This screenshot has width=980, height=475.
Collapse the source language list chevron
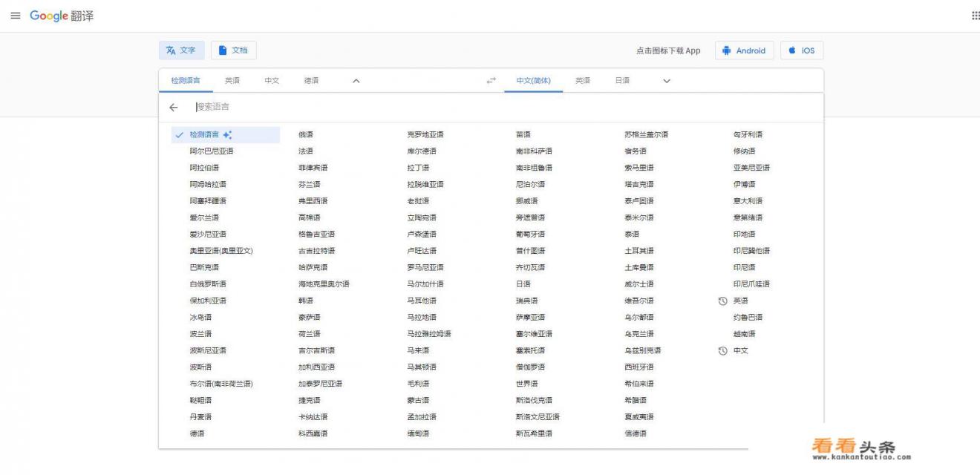tap(356, 81)
